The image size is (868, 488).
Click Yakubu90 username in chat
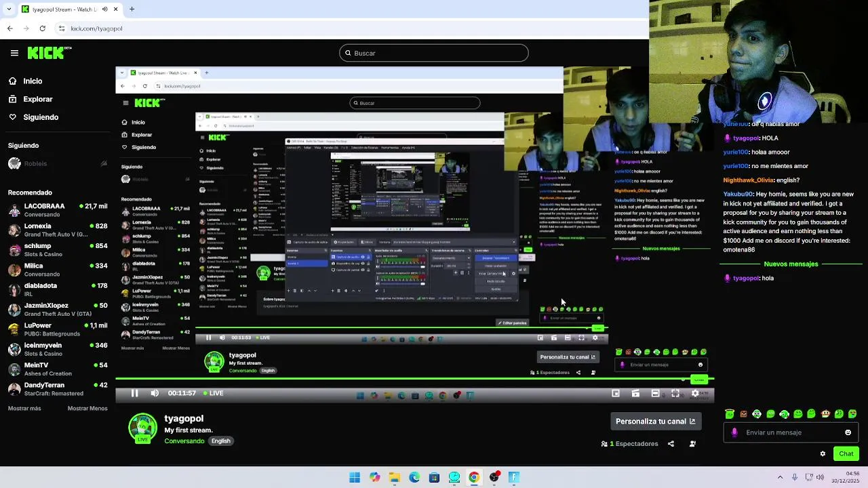(738, 194)
